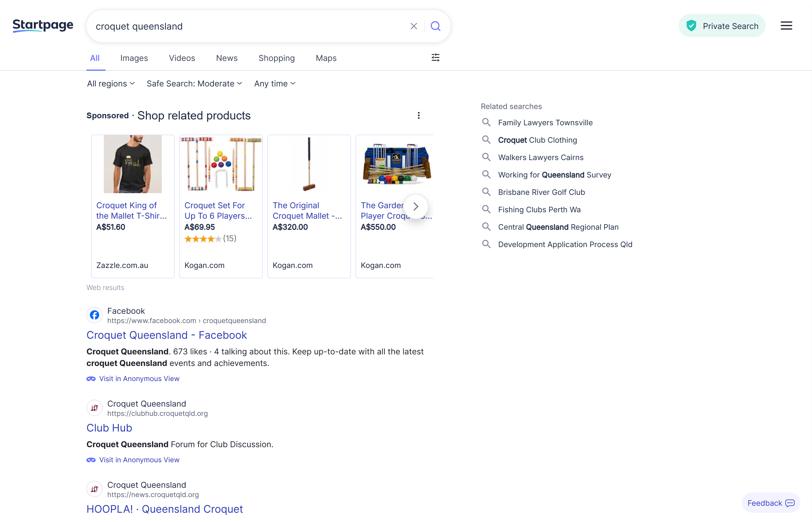The height and width of the screenshot is (522, 812).
Task: Open Croquet Queensland - Facebook result
Action: pos(167,335)
